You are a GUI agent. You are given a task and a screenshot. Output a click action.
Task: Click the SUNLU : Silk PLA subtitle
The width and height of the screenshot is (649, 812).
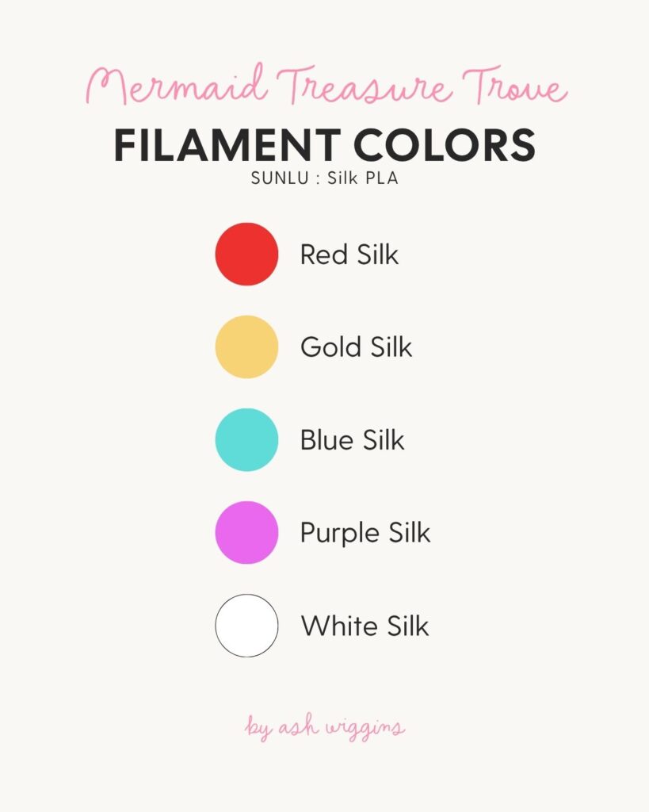click(325, 178)
